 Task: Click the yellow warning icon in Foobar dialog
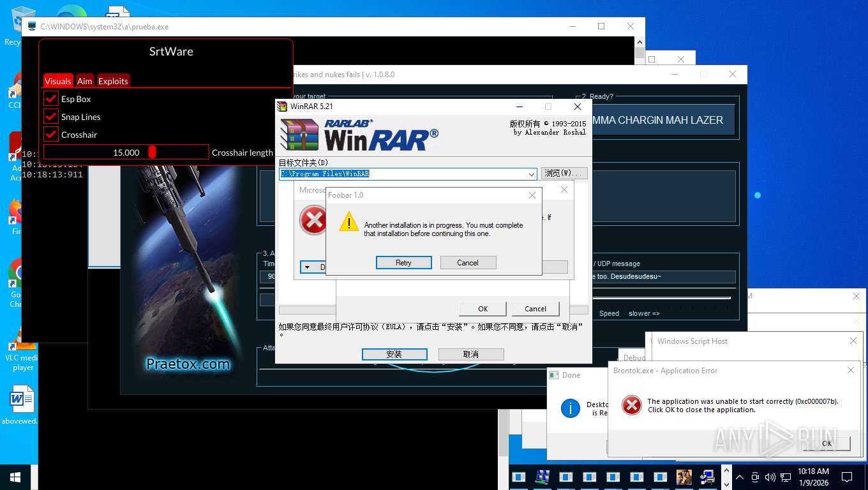tap(348, 222)
